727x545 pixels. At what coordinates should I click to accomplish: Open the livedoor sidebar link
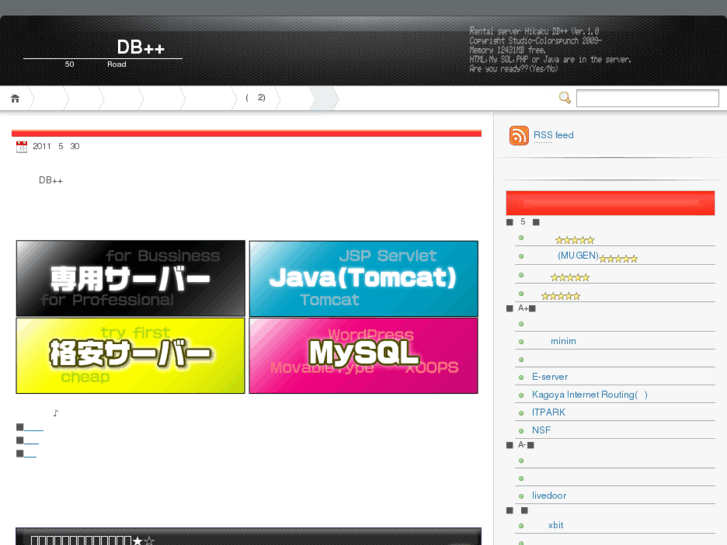pos(549,496)
